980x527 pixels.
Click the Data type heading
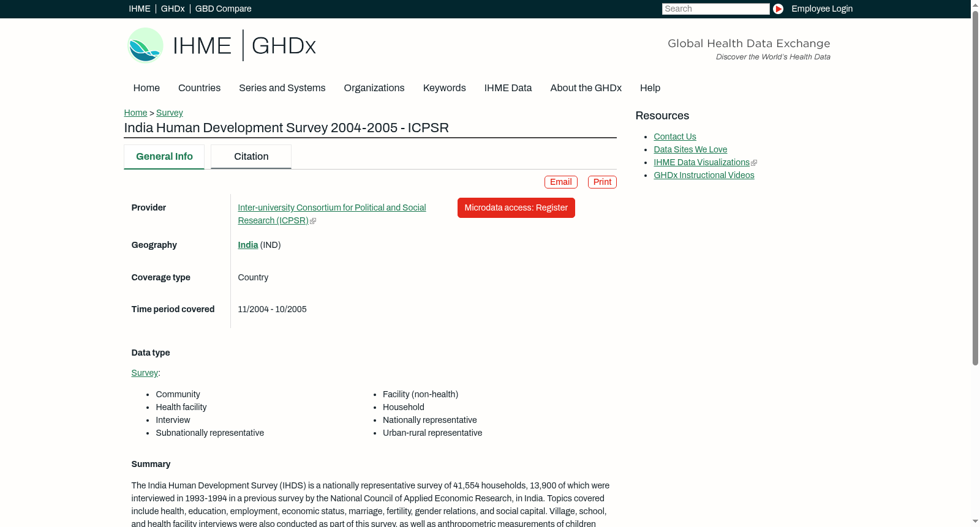[151, 353]
